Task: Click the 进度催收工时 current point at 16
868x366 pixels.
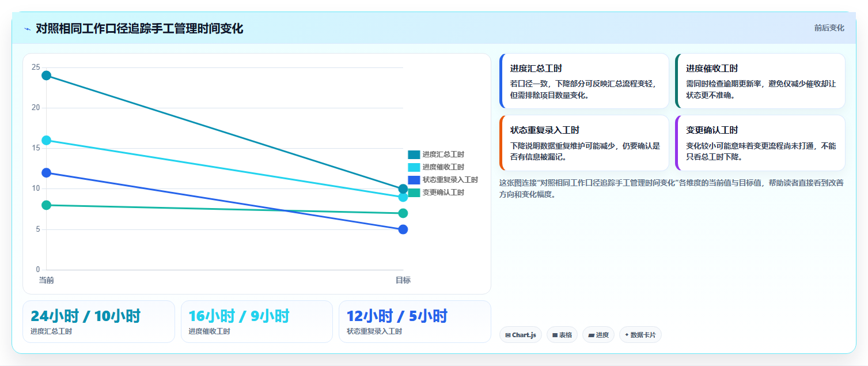Action: (47, 140)
